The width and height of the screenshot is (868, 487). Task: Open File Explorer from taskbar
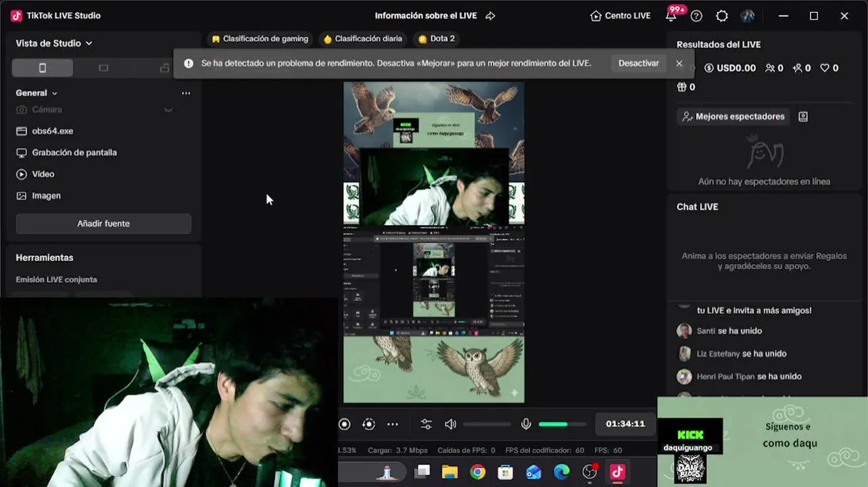450,472
